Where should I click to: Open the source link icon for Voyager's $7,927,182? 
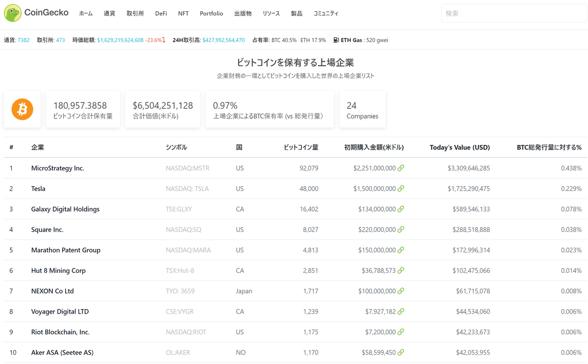(x=401, y=312)
